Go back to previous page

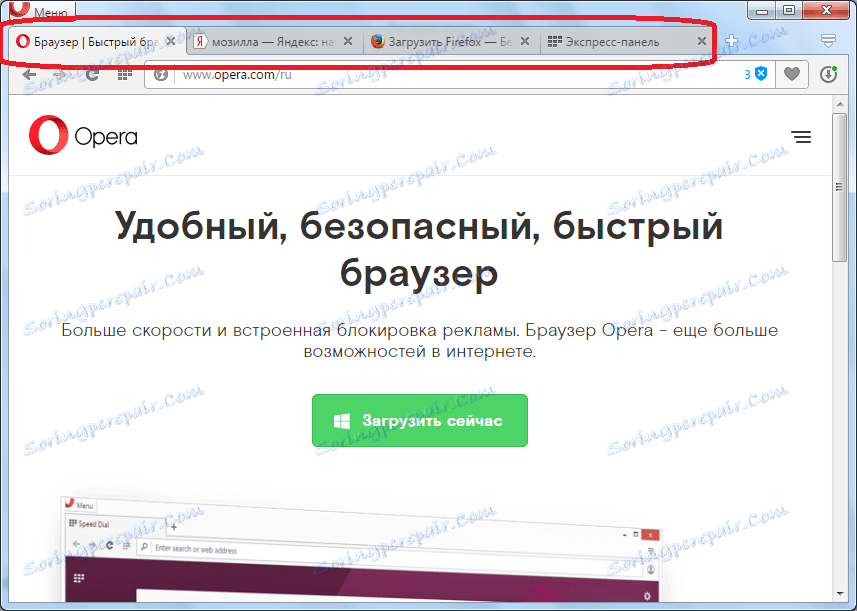coord(30,75)
